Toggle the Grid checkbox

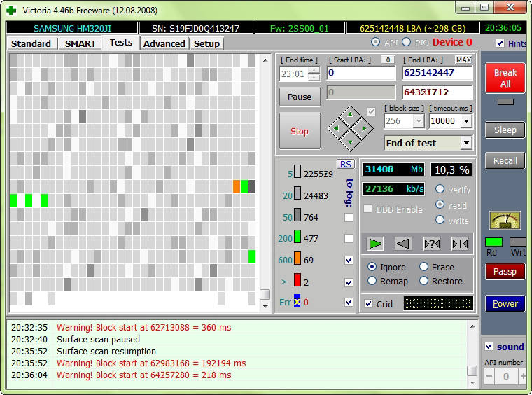(368, 304)
